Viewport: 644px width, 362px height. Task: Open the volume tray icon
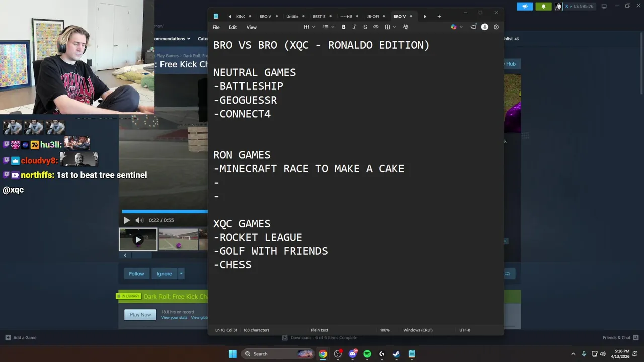(603, 354)
